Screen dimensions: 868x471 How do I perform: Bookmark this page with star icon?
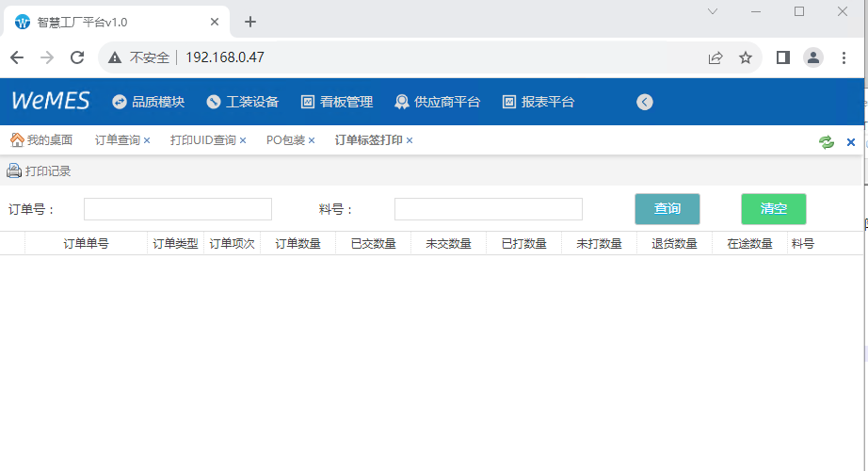point(746,57)
